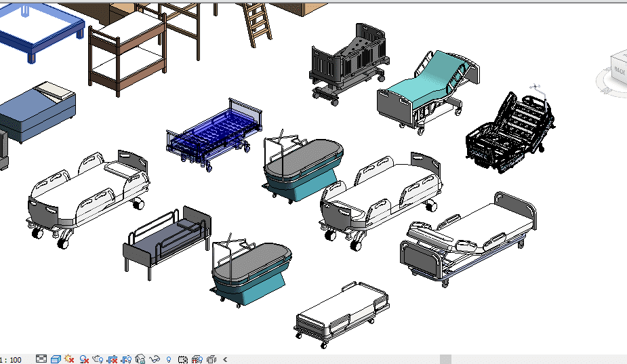Screen dimensions: 627x364
Task: Select the hospital bed with light teal mattress
Action: coord(428,88)
